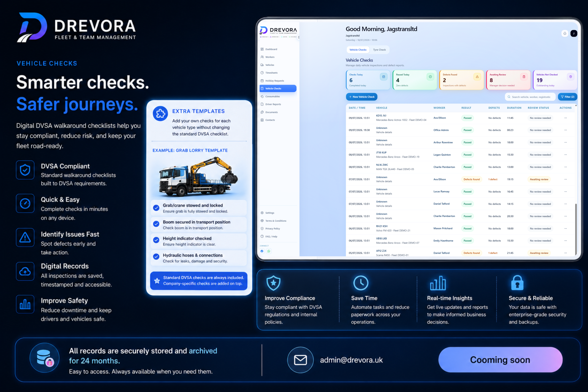
Task: Toggle Boom secured in transport position check
Action: pyautogui.click(x=156, y=224)
